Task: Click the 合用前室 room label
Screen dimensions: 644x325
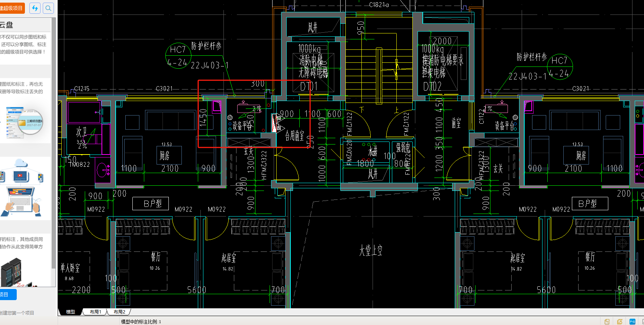Action: (x=294, y=135)
